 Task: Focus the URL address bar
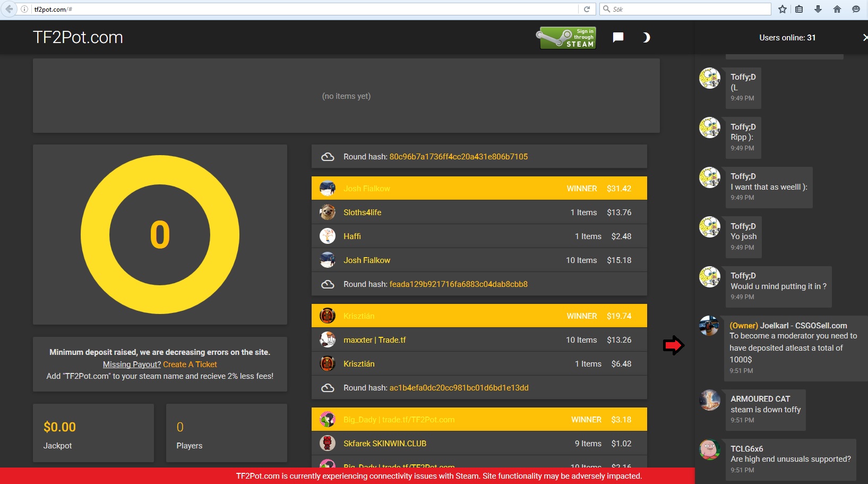(x=303, y=9)
